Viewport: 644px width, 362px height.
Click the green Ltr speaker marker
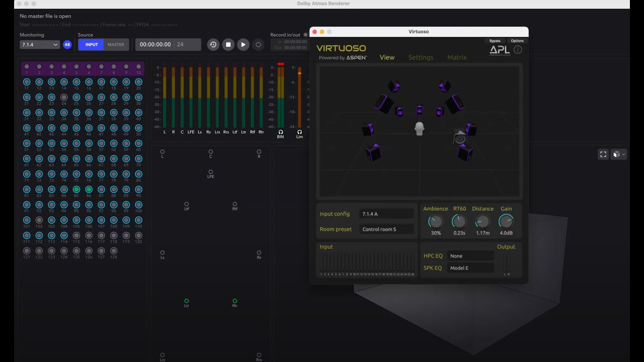click(x=187, y=301)
